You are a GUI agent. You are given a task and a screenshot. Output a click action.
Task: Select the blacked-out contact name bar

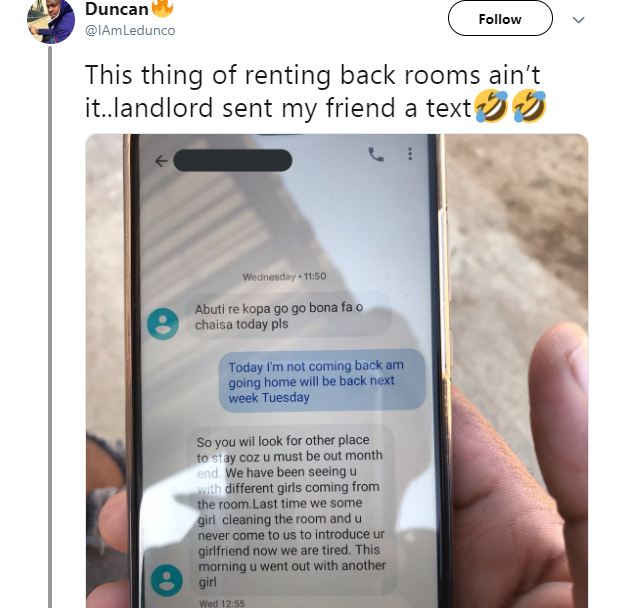232,160
